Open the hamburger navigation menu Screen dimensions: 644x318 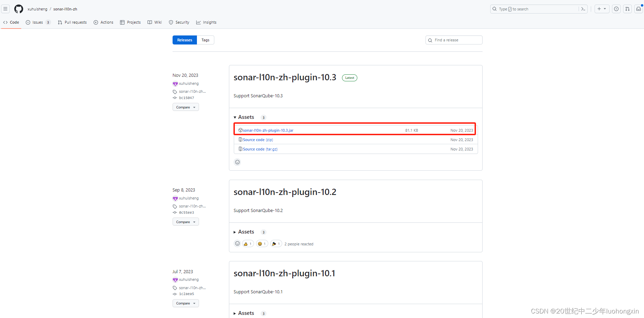[x=5, y=9]
